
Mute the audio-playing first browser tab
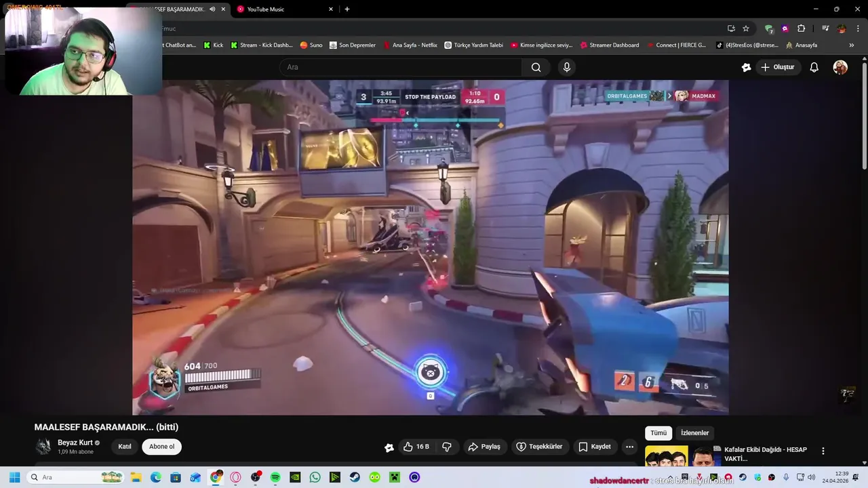[x=212, y=9]
